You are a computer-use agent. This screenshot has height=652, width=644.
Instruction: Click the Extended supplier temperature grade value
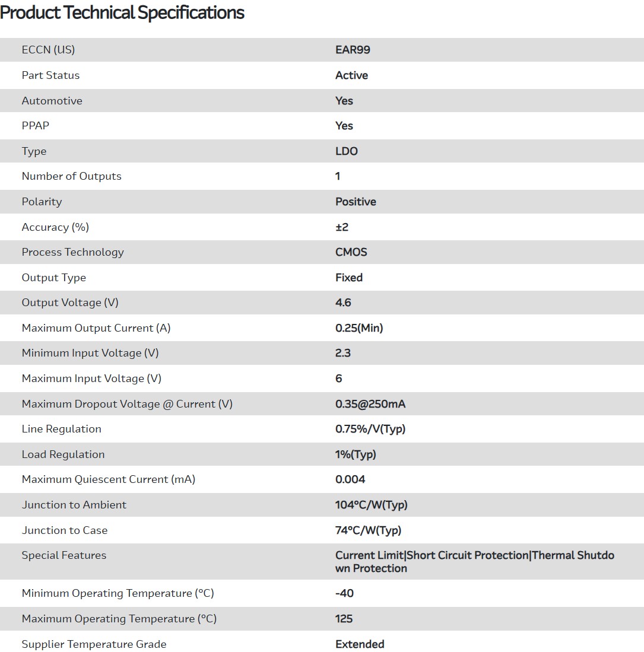[360, 644]
